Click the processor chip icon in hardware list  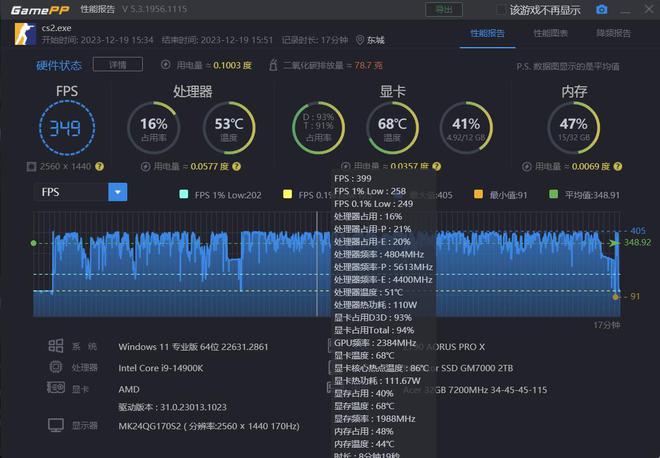[56, 367]
